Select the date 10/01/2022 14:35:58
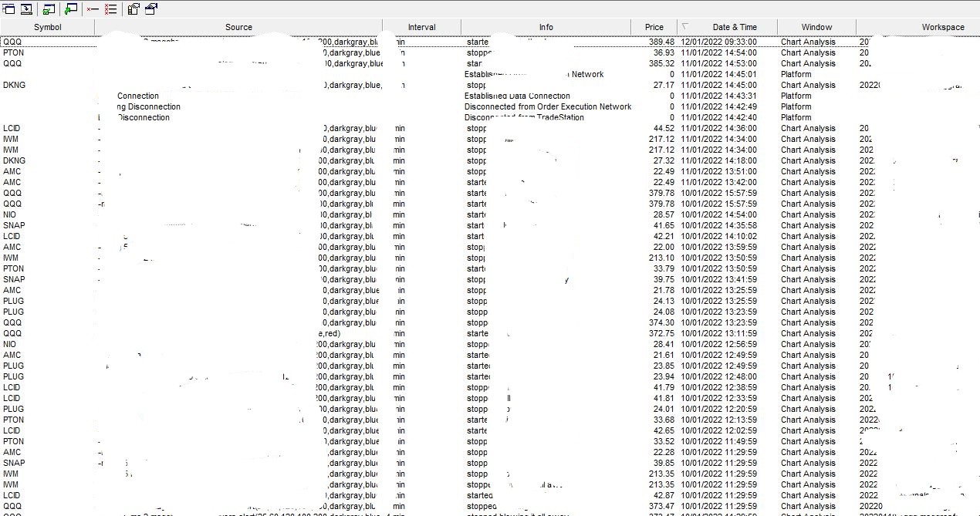 click(718, 225)
